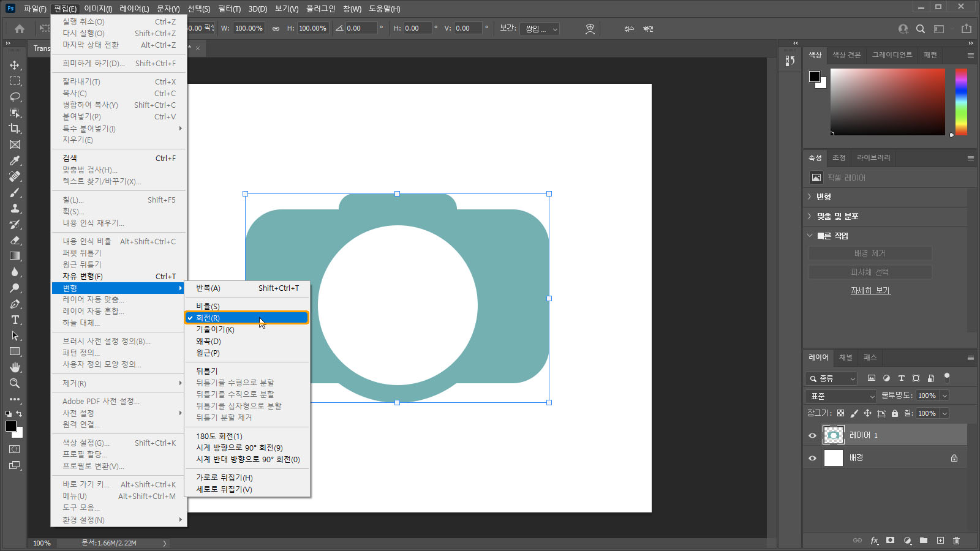Switch to the 채널 tab
Viewport: 980px width, 551px height.
845,358
